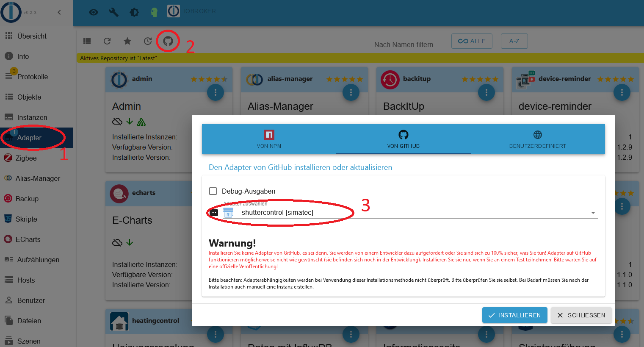Click the shuttercontrol [simatec] selection

tap(277, 213)
